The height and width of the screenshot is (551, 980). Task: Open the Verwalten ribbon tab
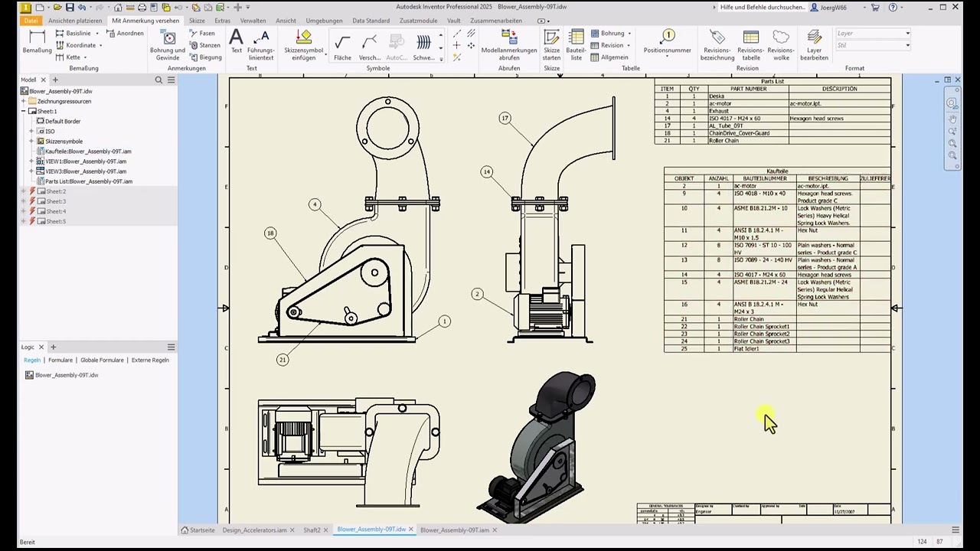pos(253,21)
